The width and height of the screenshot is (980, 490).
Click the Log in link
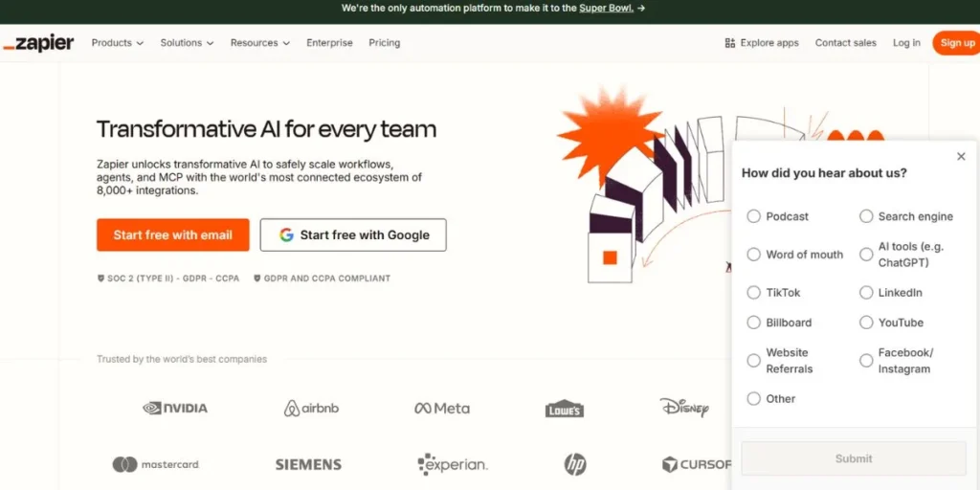coord(906,43)
